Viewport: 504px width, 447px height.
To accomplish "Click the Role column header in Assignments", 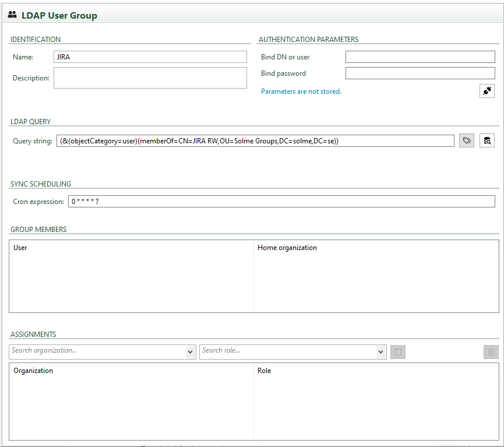I will 264,371.
